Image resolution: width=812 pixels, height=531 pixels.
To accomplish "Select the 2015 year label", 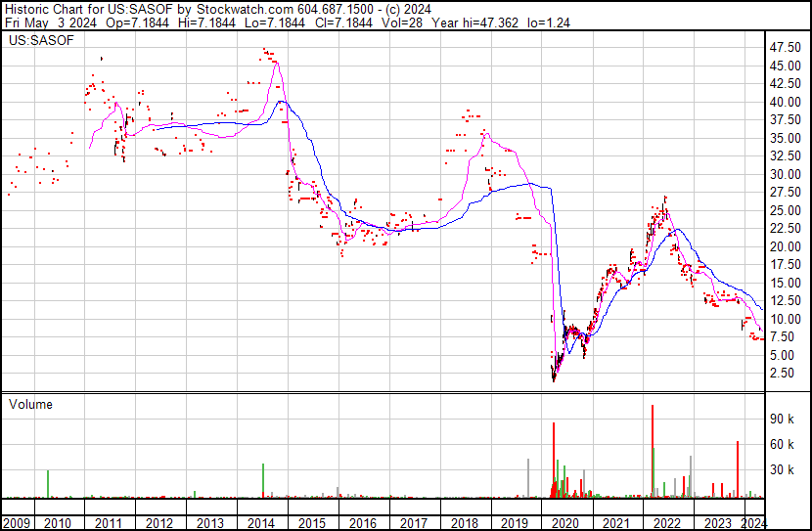I will [x=312, y=523].
